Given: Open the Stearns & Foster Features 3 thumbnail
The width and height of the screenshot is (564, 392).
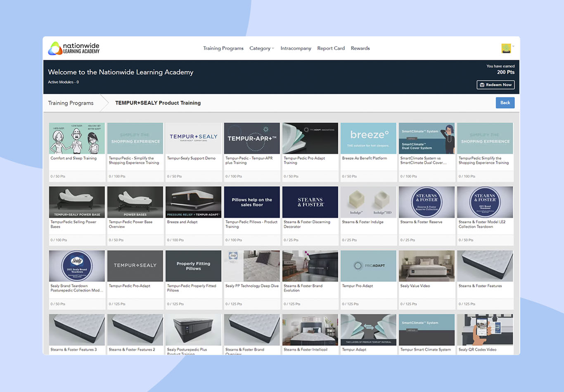Looking at the screenshot, I should (77, 330).
